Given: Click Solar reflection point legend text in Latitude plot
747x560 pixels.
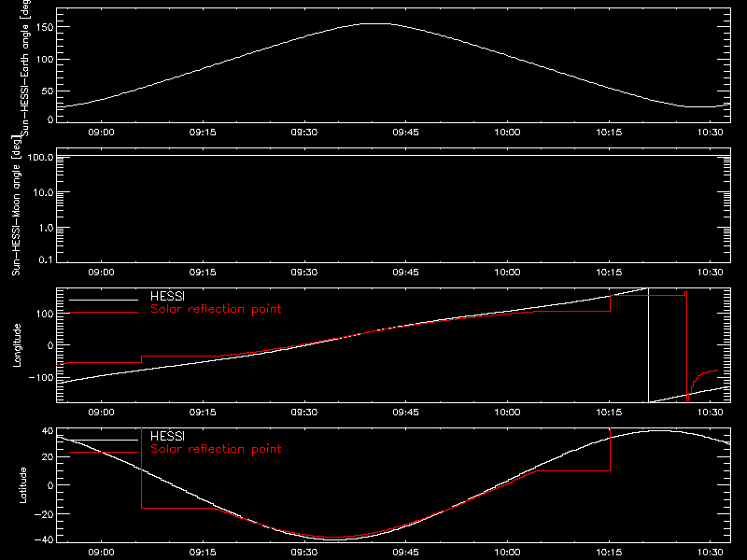Looking at the screenshot, I should (216, 449).
